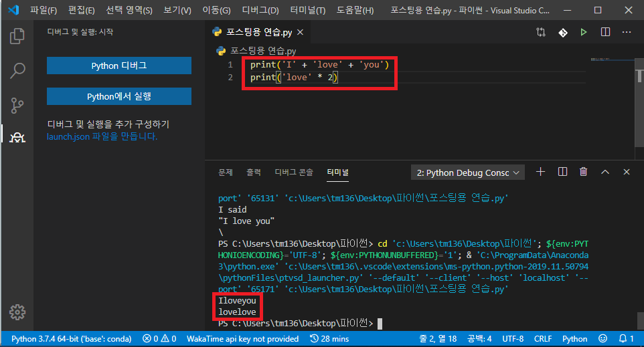Open the launch.json 파일을 만듭니다 link
Viewport: 644px width, 347px height.
click(102, 136)
